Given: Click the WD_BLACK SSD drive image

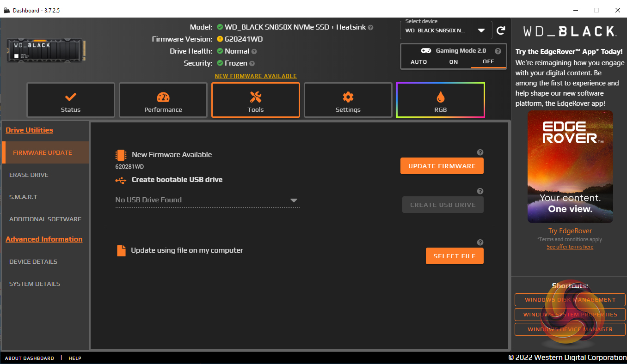Looking at the screenshot, I should tap(46, 50).
